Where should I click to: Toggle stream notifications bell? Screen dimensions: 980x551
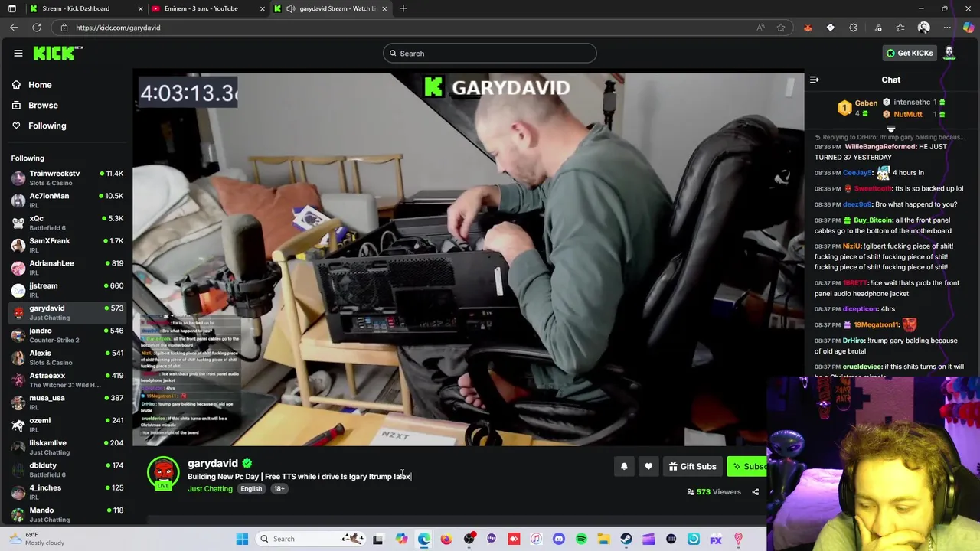[x=624, y=466]
